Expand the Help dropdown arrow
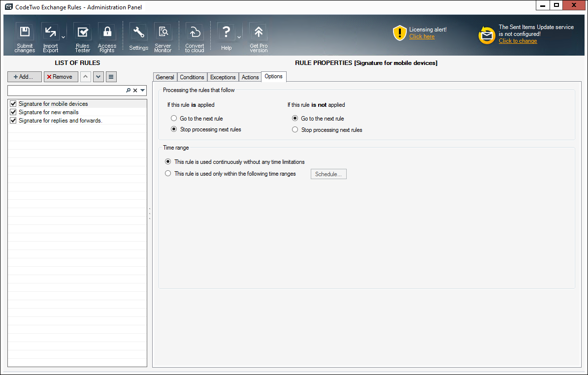Viewport: 588px width, 375px height. pyautogui.click(x=239, y=37)
